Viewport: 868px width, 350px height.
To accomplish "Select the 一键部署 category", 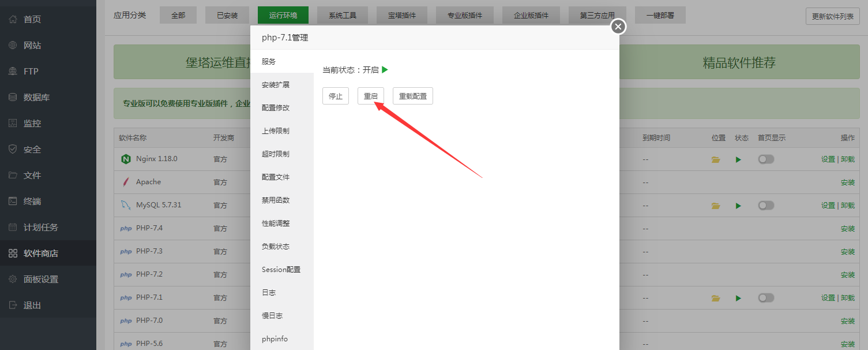I will [660, 16].
